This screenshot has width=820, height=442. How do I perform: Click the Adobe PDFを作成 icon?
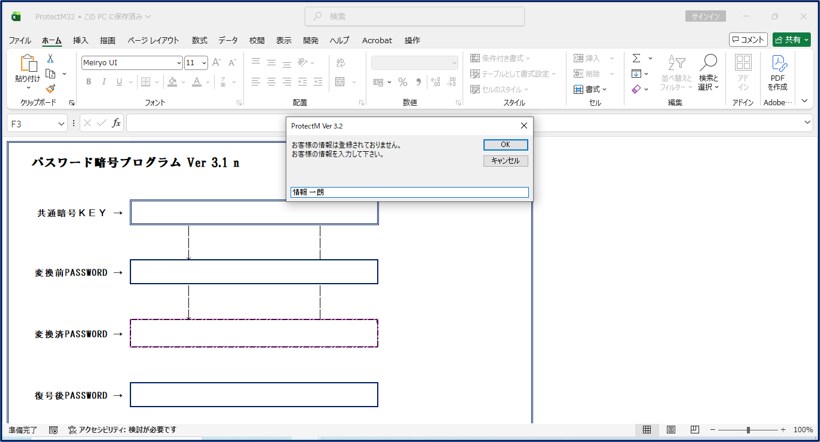[778, 63]
